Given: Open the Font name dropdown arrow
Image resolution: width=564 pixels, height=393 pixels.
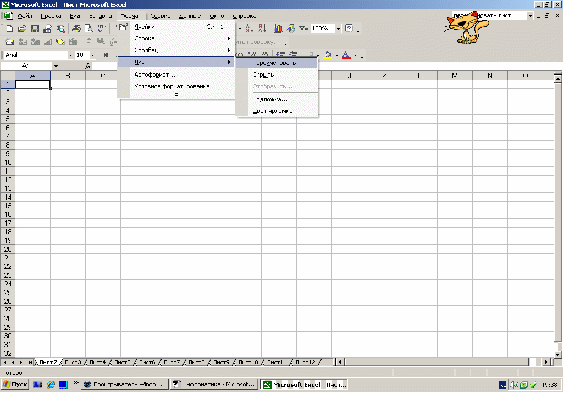Looking at the screenshot, I should [x=70, y=55].
